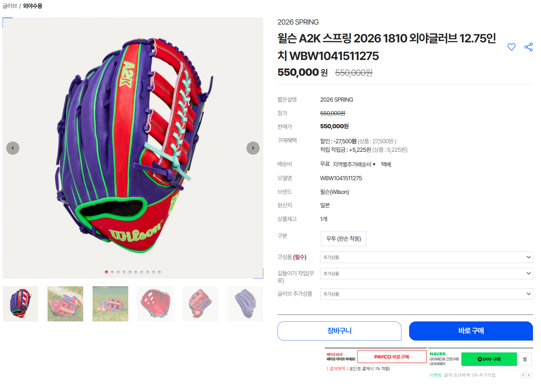The image size is (541, 392).
Task: Select 우투 (왼손 착용) option
Action: pos(343,239)
